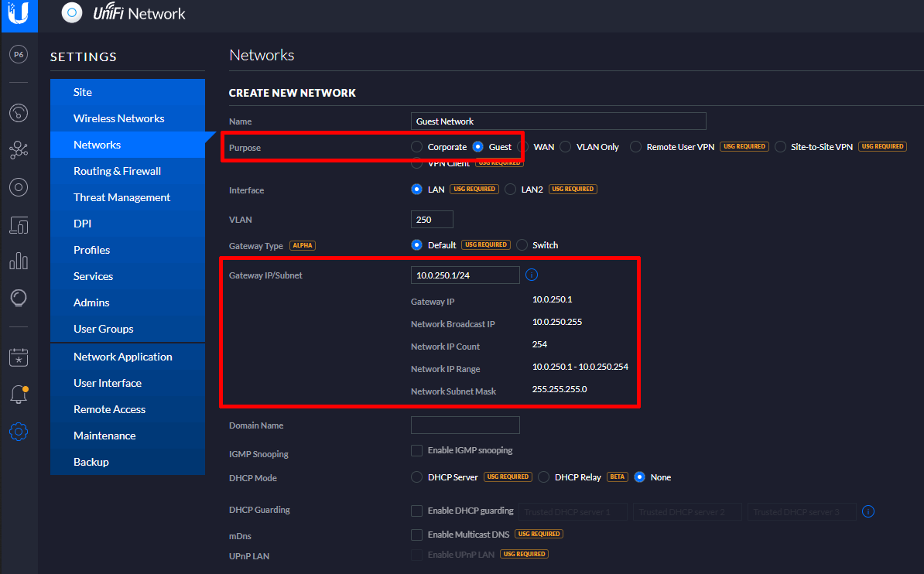Open the Dashboard gauge icon in sidebar
924x574 pixels.
pos(19,113)
